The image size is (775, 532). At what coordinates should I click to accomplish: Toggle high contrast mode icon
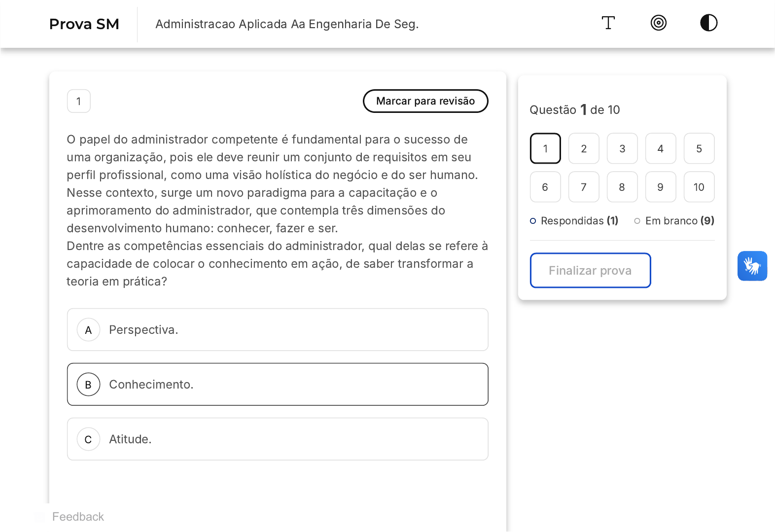pyautogui.click(x=708, y=23)
